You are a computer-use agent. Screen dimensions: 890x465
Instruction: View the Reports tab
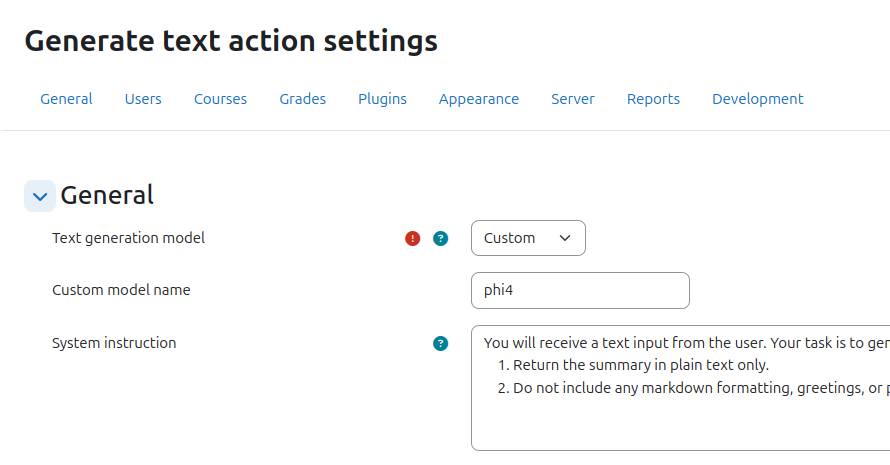click(x=653, y=99)
